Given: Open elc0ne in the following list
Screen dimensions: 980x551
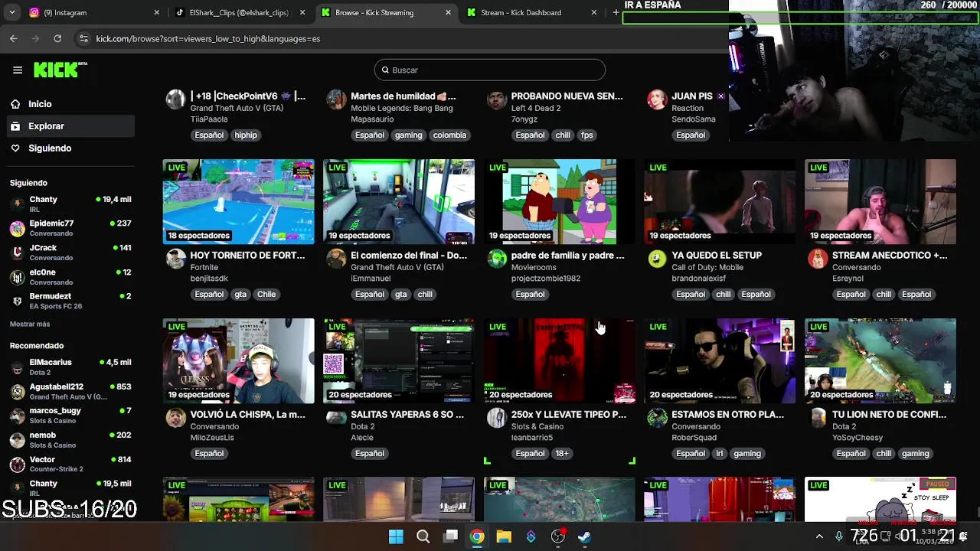Looking at the screenshot, I should click(70, 277).
